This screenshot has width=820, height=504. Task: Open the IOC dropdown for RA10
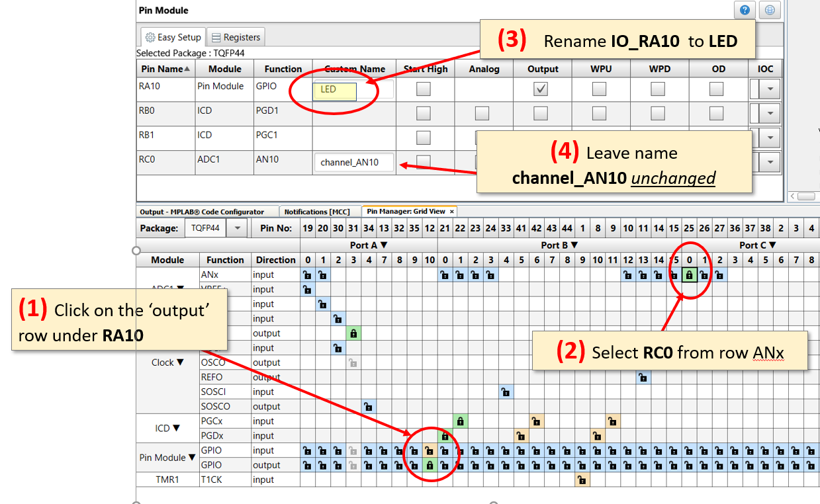[x=769, y=89]
